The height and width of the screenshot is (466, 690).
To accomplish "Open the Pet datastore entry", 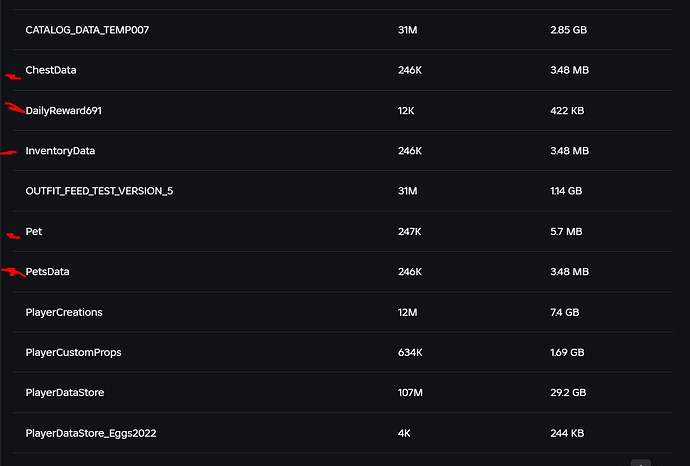I will [34, 231].
